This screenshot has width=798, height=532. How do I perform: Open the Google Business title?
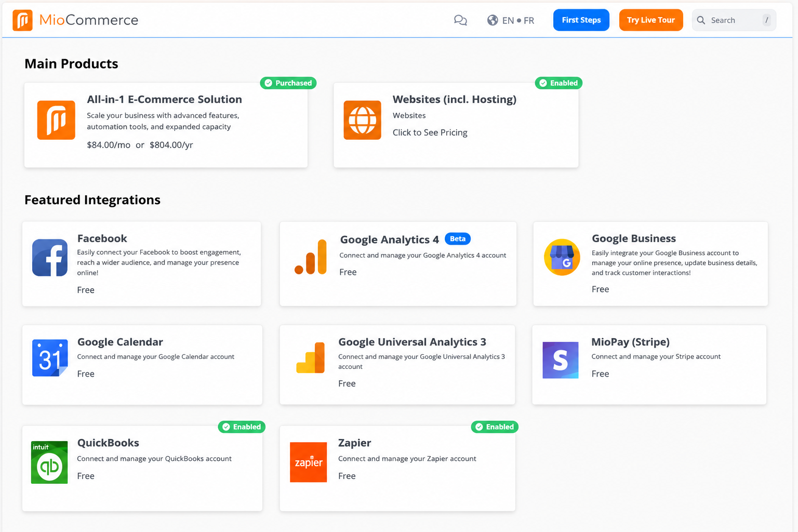634,238
